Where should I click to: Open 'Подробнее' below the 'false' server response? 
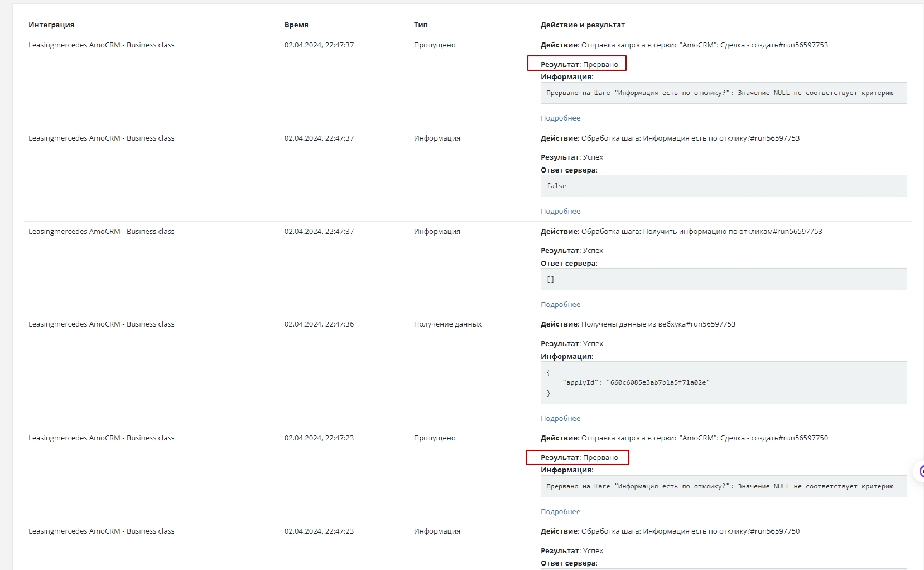tap(560, 212)
